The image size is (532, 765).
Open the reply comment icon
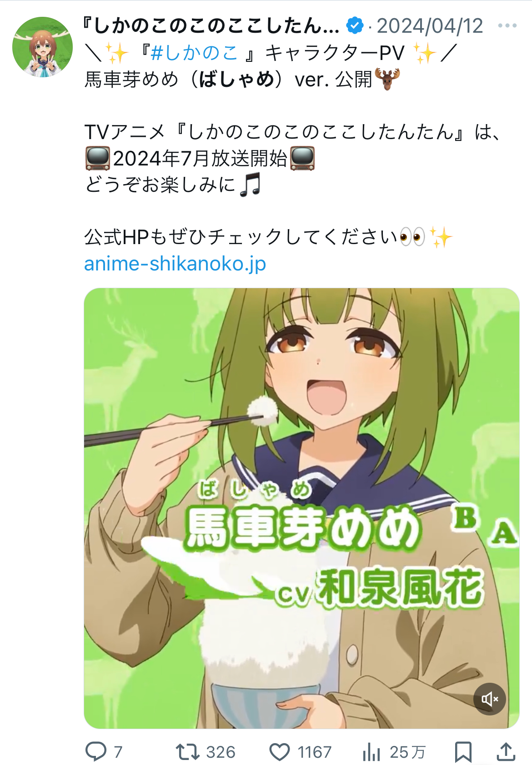(96, 751)
